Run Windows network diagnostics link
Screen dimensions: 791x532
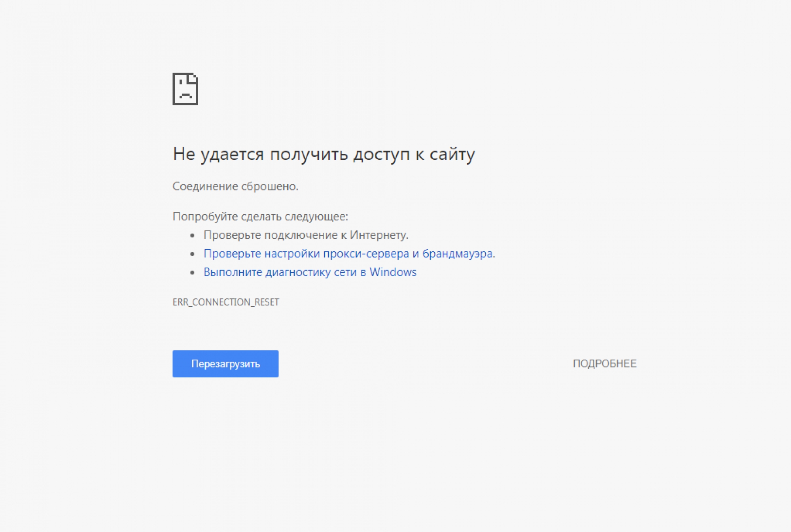pos(310,272)
